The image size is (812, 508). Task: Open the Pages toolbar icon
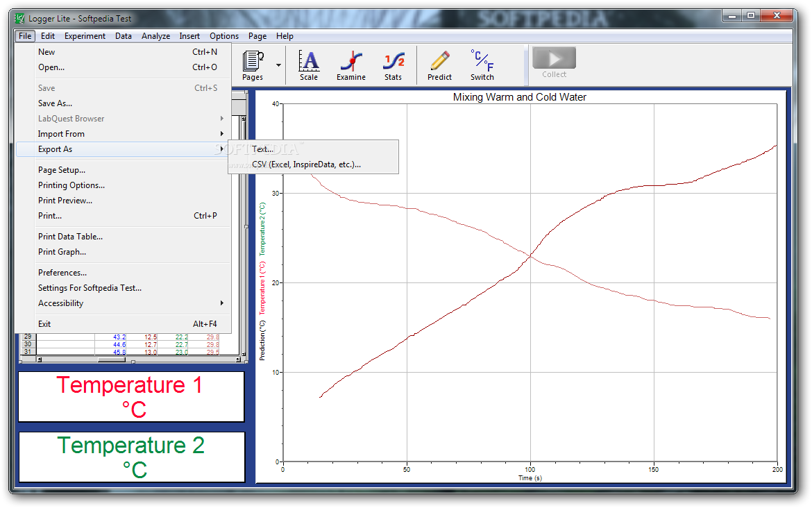253,65
